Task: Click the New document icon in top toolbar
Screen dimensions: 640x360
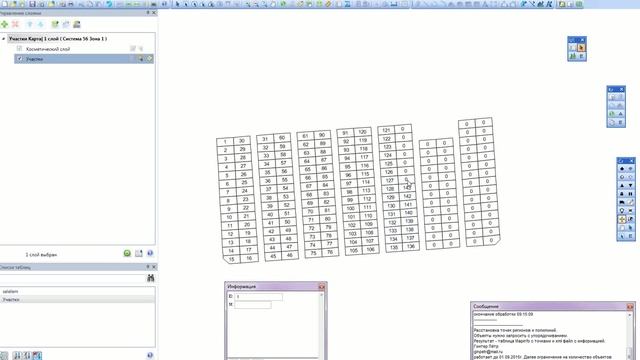Action: coord(4,4)
